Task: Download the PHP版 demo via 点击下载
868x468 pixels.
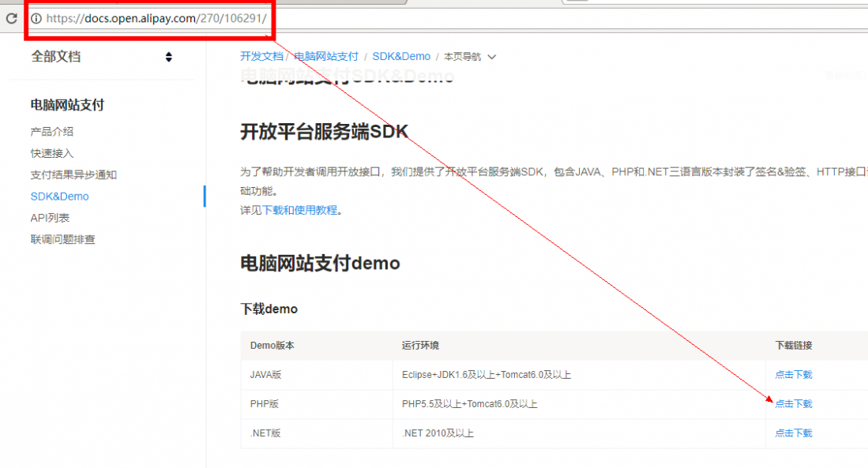Action: click(x=793, y=404)
